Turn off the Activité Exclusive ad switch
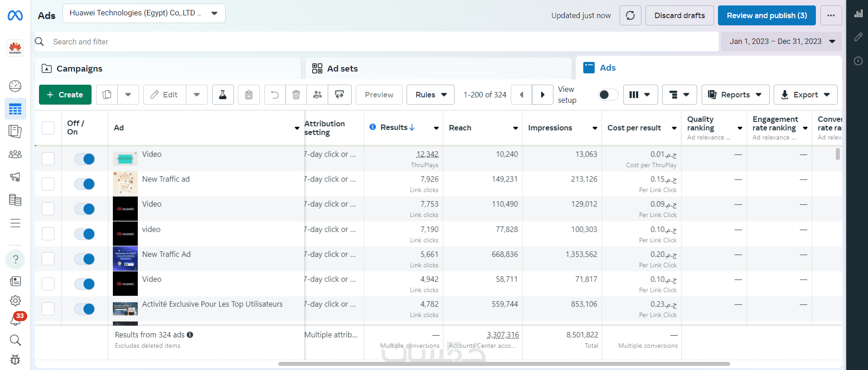The image size is (868, 370). point(84,309)
